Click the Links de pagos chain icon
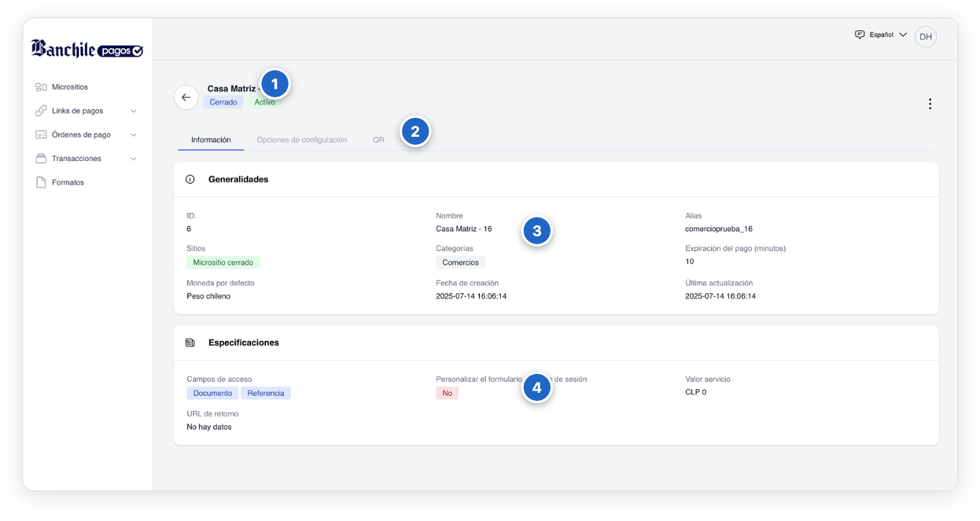The height and width of the screenshot is (521, 980). [41, 111]
